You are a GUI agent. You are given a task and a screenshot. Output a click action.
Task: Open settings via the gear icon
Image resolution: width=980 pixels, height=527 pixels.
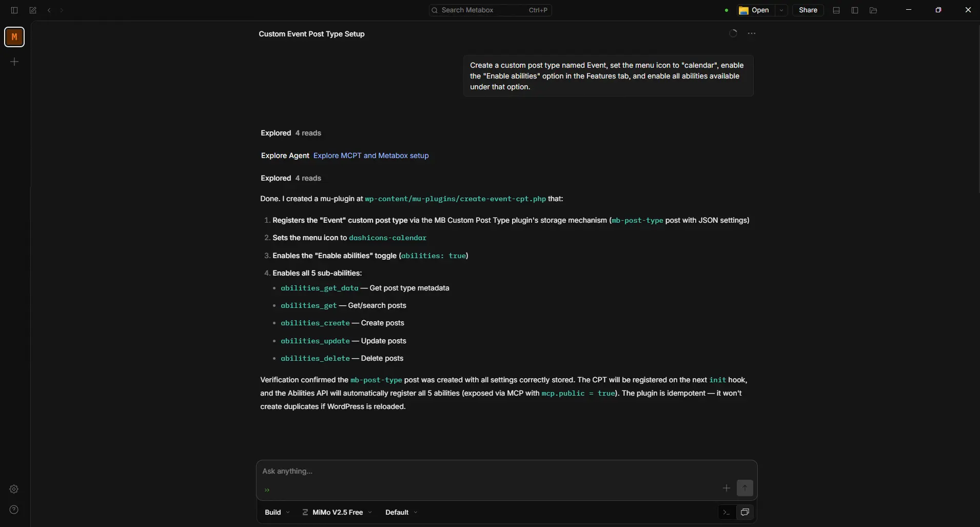tap(14, 489)
